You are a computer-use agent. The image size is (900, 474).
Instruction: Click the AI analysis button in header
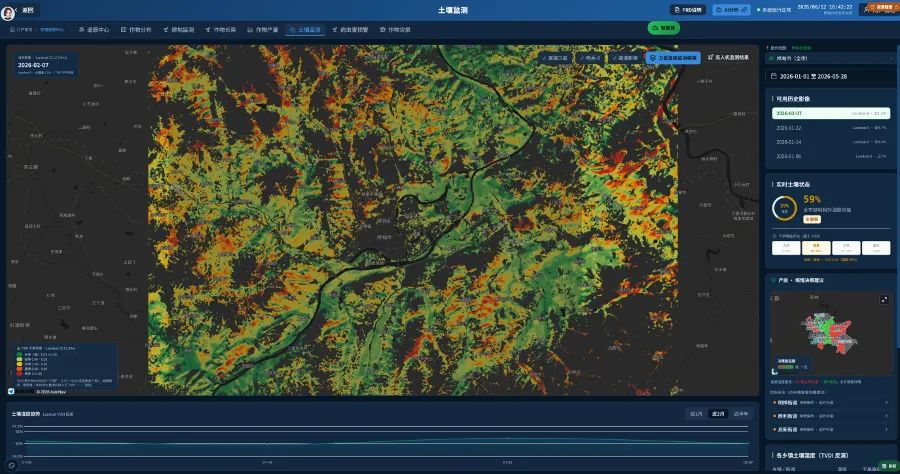click(731, 10)
